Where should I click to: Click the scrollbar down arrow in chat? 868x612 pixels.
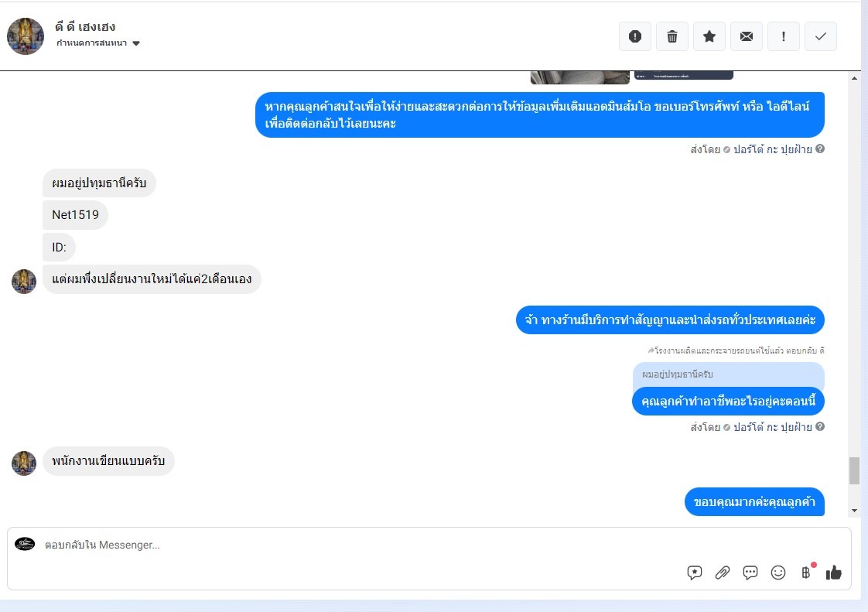coord(855,511)
